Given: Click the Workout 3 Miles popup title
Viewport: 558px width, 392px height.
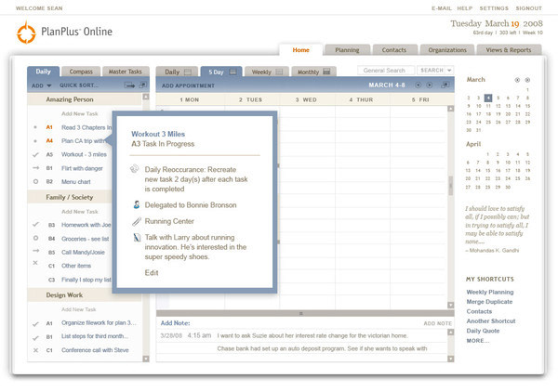Looking at the screenshot, I should [x=158, y=134].
